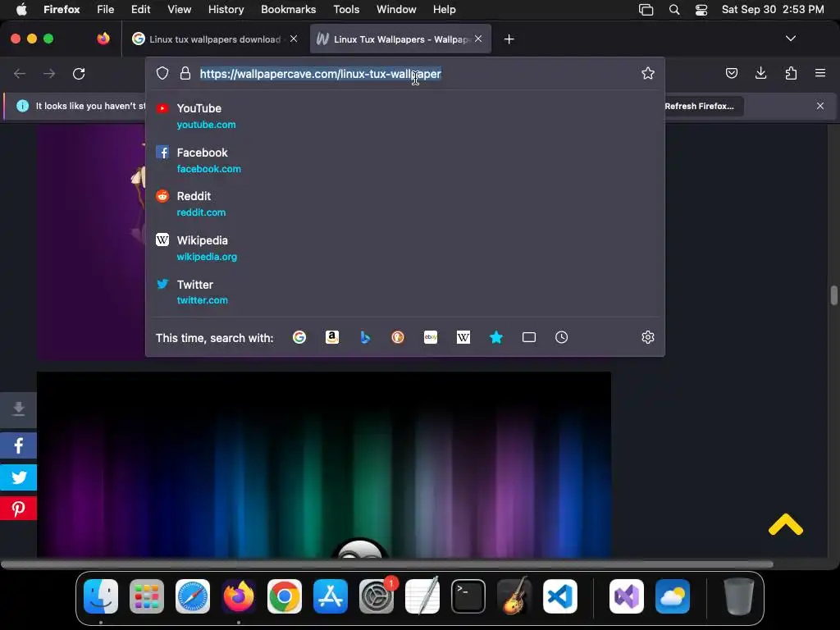
Task: Go back to the previous page
Action: coord(20,73)
